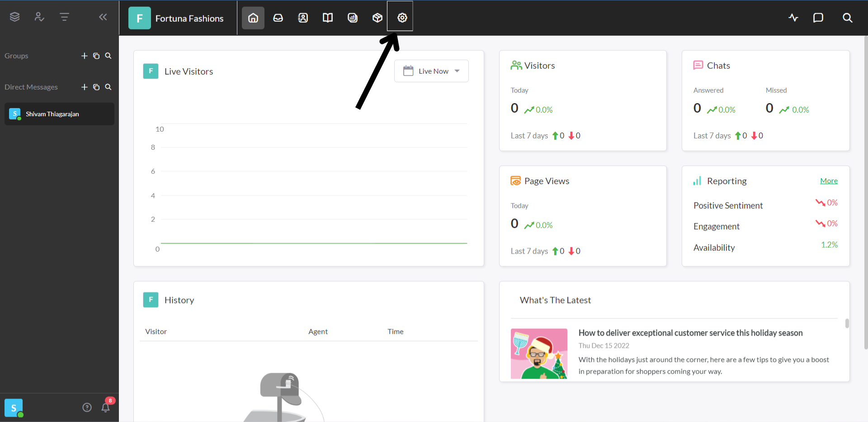
Task: Click the Visitors card title
Action: coord(539,66)
